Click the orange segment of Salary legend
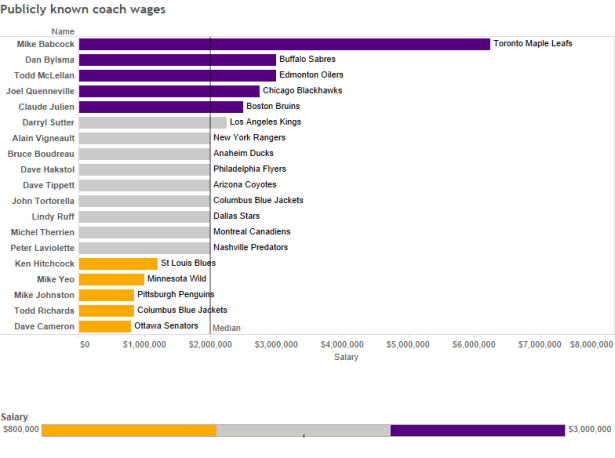Image resolution: width=615 pixels, height=458 pixels. [129, 430]
